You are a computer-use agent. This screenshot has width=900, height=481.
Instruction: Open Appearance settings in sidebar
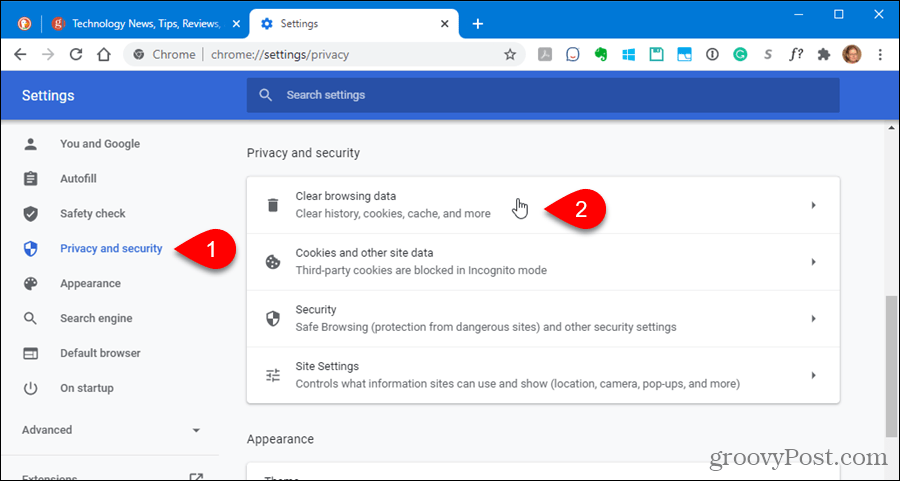click(90, 284)
